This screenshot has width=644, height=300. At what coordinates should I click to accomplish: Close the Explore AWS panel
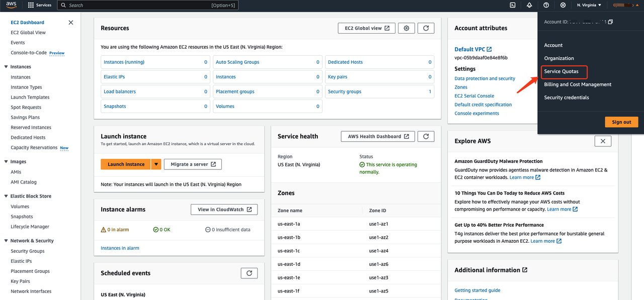point(603,141)
